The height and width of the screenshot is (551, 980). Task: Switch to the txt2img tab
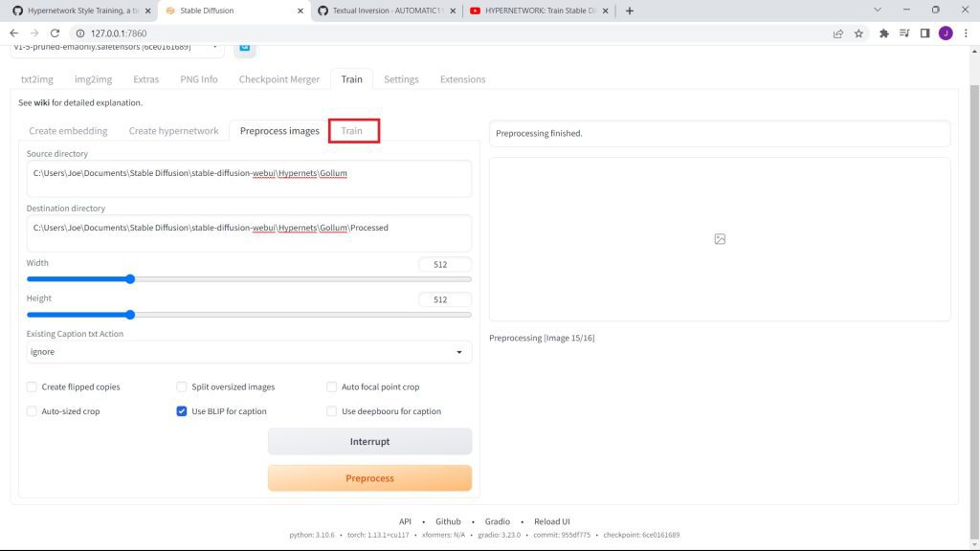click(x=35, y=79)
